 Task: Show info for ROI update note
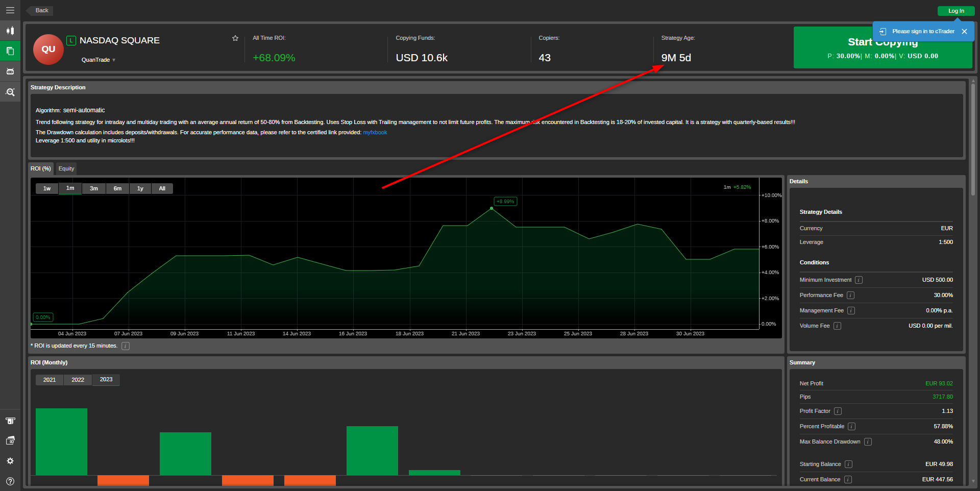coord(126,346)
